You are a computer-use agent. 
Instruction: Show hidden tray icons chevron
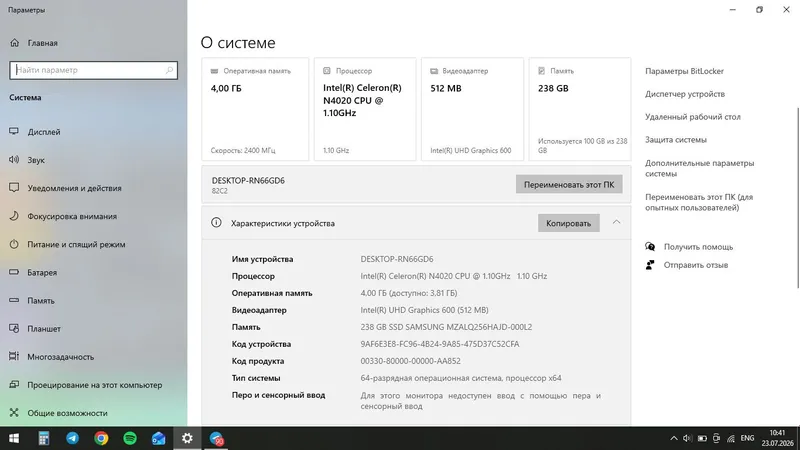(x=673, y=438)
